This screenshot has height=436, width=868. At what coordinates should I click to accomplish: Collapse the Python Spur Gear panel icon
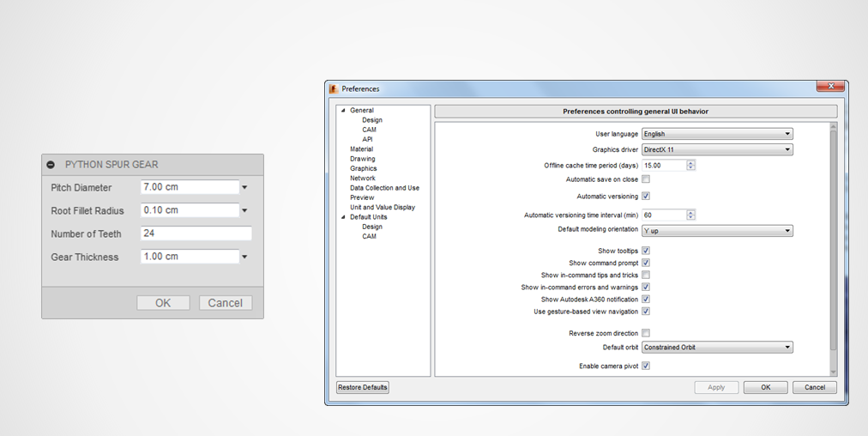coord(51,165)
